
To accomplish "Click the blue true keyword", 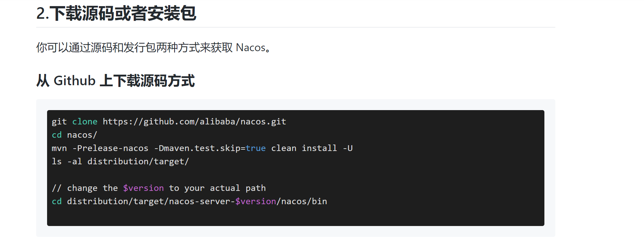I will (x=255, y=148).
